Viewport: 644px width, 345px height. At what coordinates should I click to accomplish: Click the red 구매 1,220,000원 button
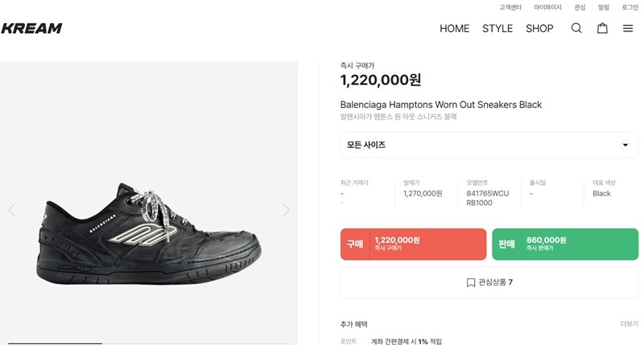pyautogui.click(x=413, y=244)
